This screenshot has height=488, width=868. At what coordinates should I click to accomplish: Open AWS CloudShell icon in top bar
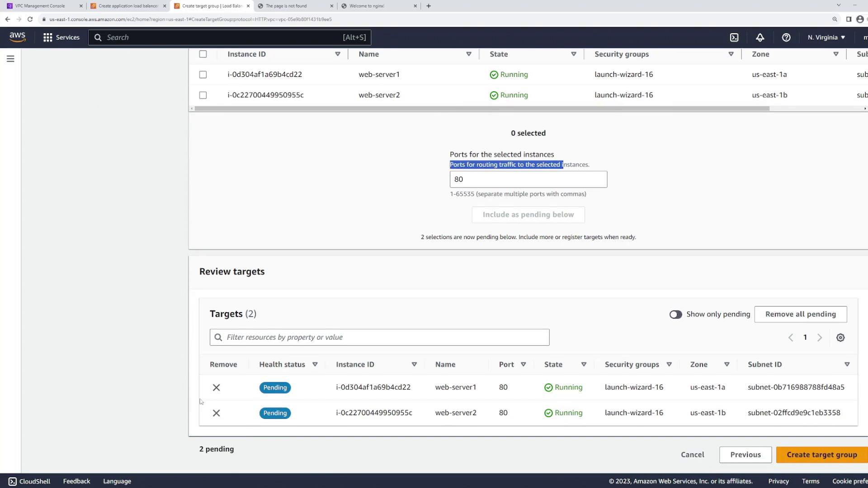(x=734, y=38)
